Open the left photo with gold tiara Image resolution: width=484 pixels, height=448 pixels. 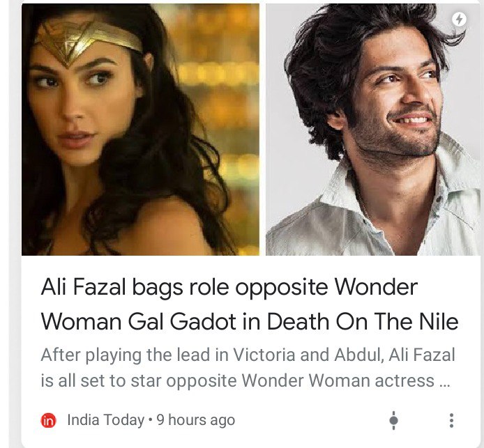140,130
